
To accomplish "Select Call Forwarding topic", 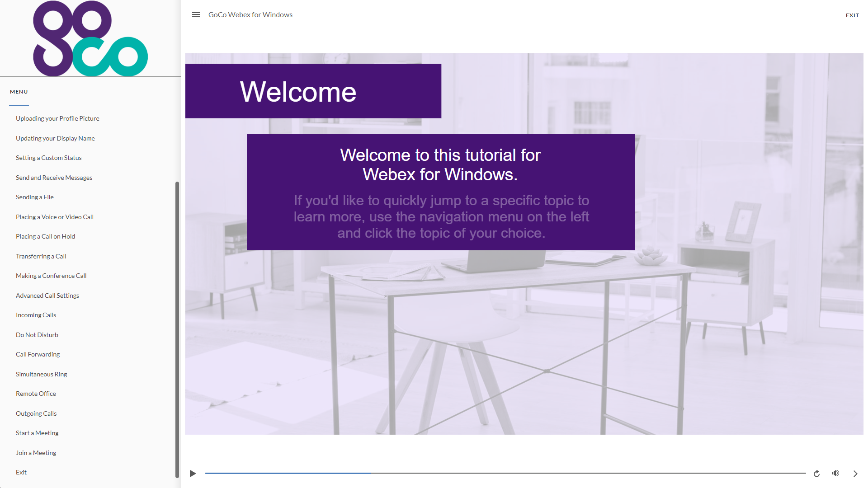I will (x=38, y=354).
